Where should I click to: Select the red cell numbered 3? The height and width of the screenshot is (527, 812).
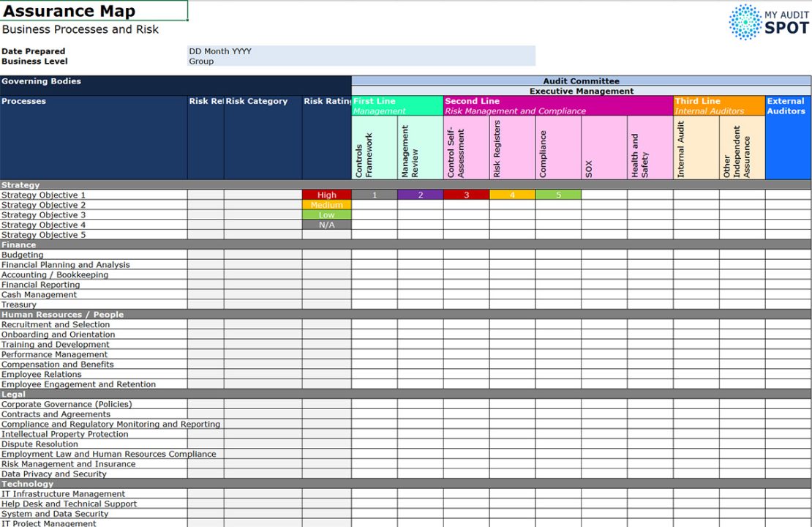[x=466, y=195]
